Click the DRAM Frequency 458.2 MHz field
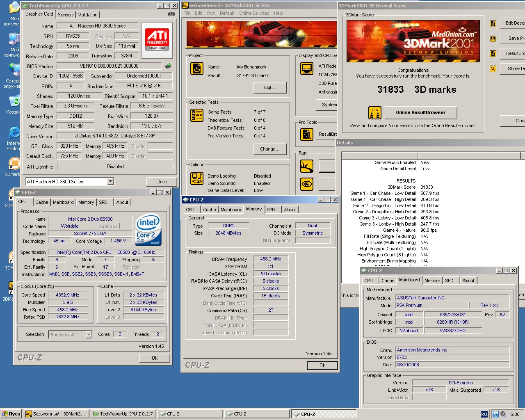Image resolution: width=525 pixels, height=420 pixels. click(x=271, y=259)
